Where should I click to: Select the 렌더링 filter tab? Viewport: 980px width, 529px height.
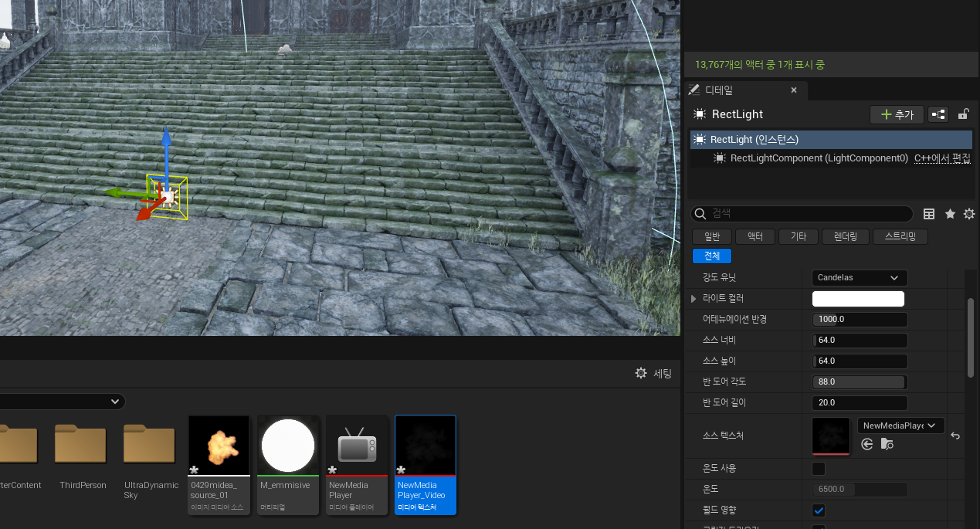click(x=846, y=237)
